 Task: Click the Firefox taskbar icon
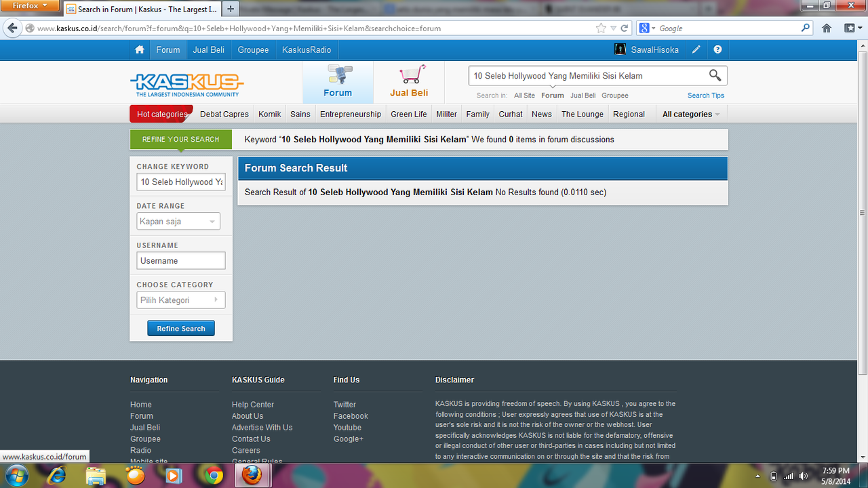click(x=252, y=476)
